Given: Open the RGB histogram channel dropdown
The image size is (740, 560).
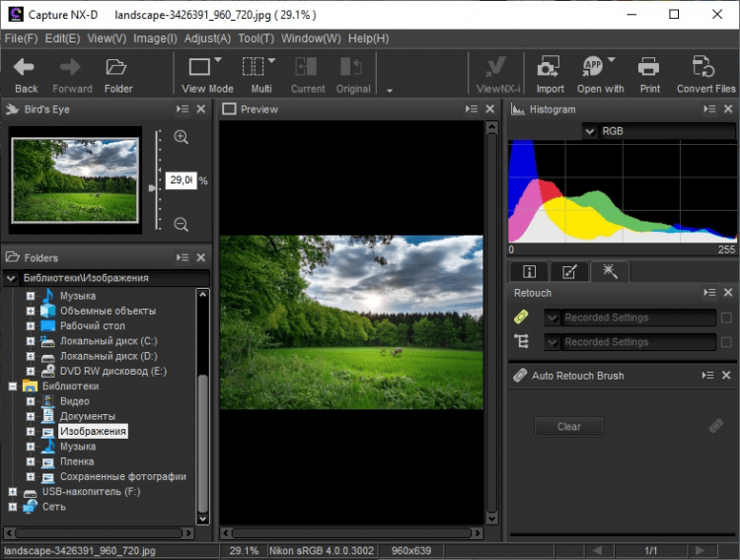Looking at the screenshot, I should [590, 131].
